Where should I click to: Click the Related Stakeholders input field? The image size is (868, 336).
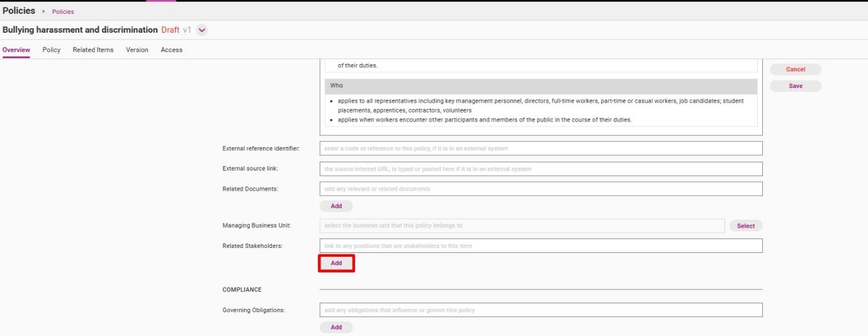[541, 245]
